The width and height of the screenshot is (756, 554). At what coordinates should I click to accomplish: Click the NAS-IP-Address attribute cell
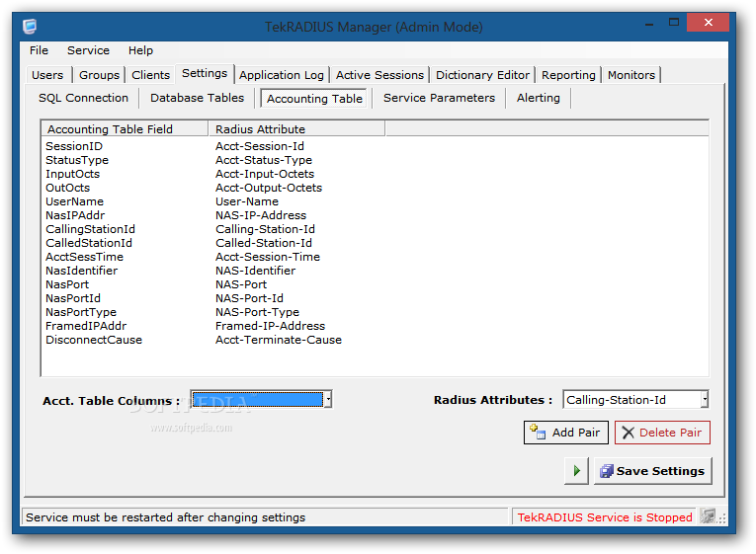point(261,215)
